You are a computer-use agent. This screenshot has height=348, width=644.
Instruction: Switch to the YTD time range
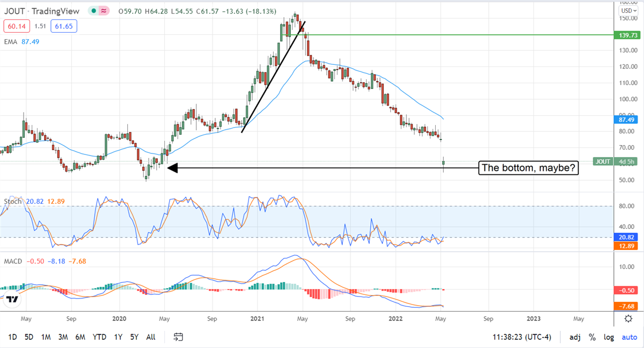coord(99,337)
